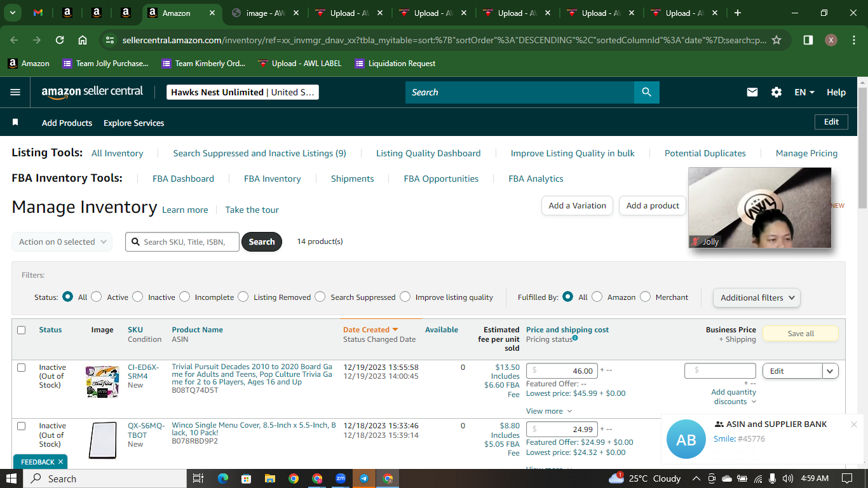
Task: Reload the Seller Central page
Action: 60,40
